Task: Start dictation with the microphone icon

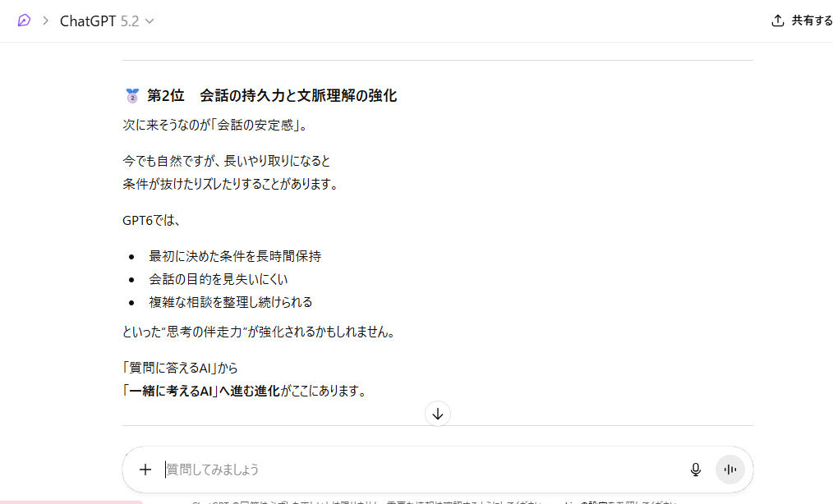Action: (x=696, y=470)
